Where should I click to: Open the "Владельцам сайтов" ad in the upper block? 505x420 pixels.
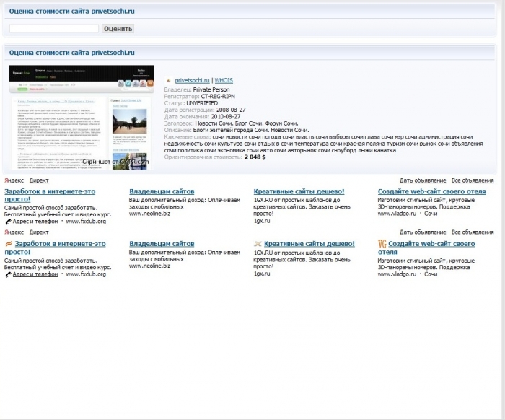point(162,191)
